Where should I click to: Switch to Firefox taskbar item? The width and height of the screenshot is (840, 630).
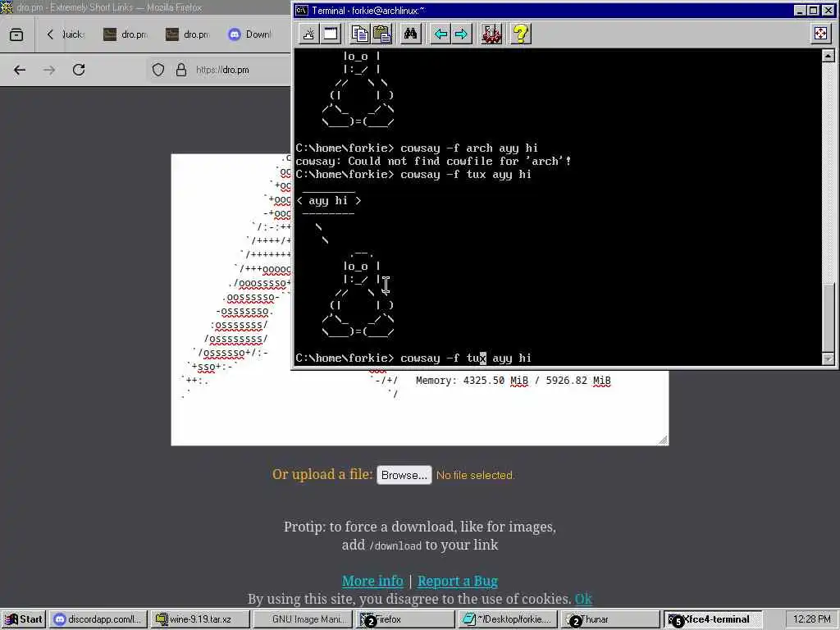[404, 619]
